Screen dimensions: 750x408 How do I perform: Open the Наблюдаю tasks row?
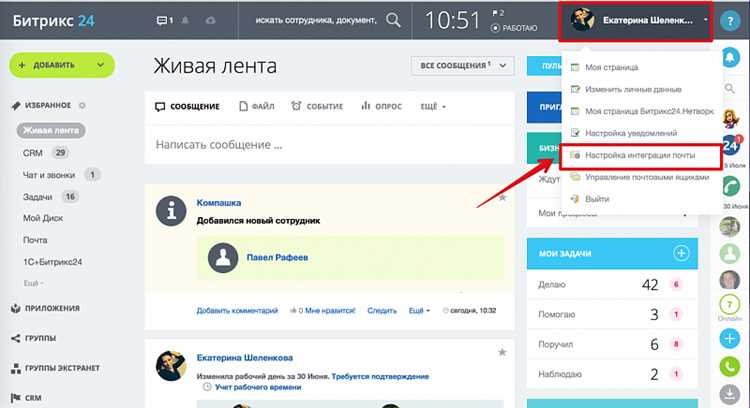612,374
